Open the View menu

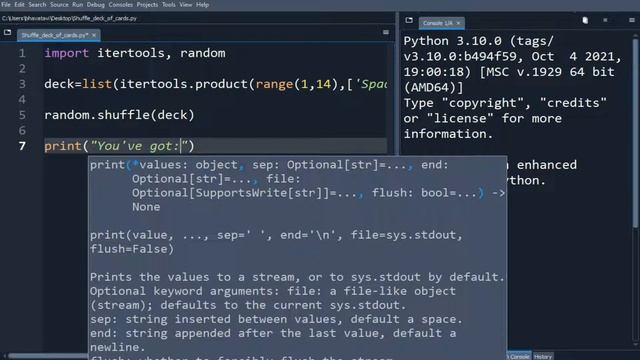click(x=186, y=5)
